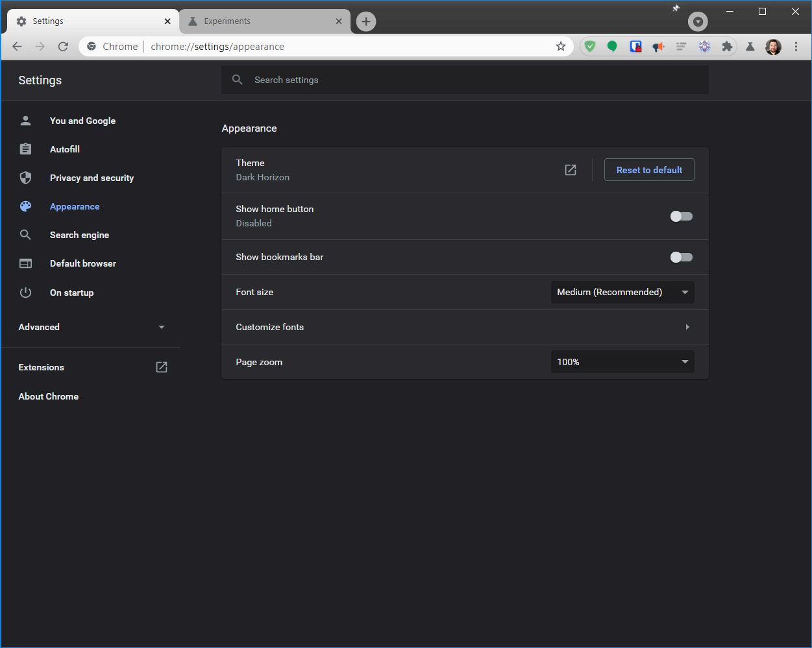Open Theme in a new tab
Image resolution: width=812 pixels, height=648 pixels.
(x=570, y=169)
